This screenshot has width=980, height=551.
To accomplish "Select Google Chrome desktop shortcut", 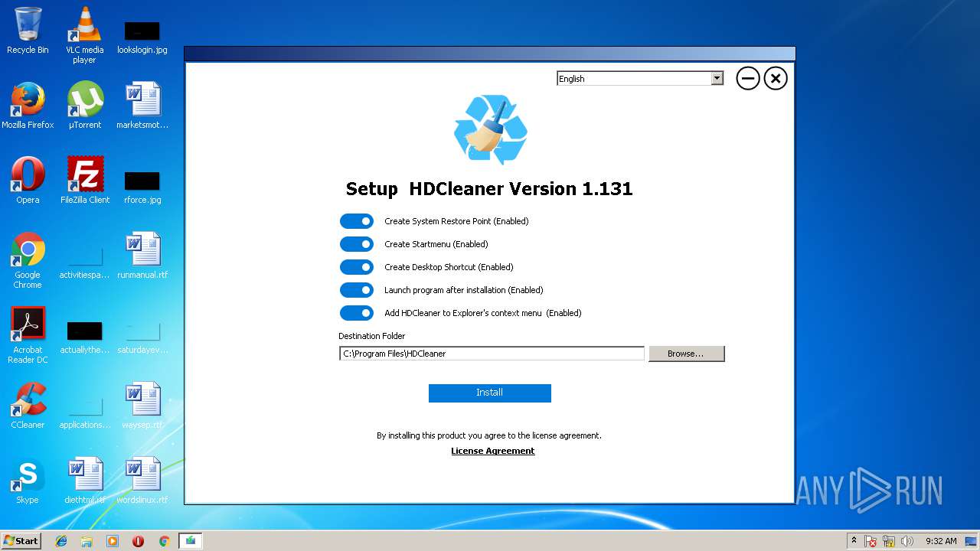I will (28, 261).
